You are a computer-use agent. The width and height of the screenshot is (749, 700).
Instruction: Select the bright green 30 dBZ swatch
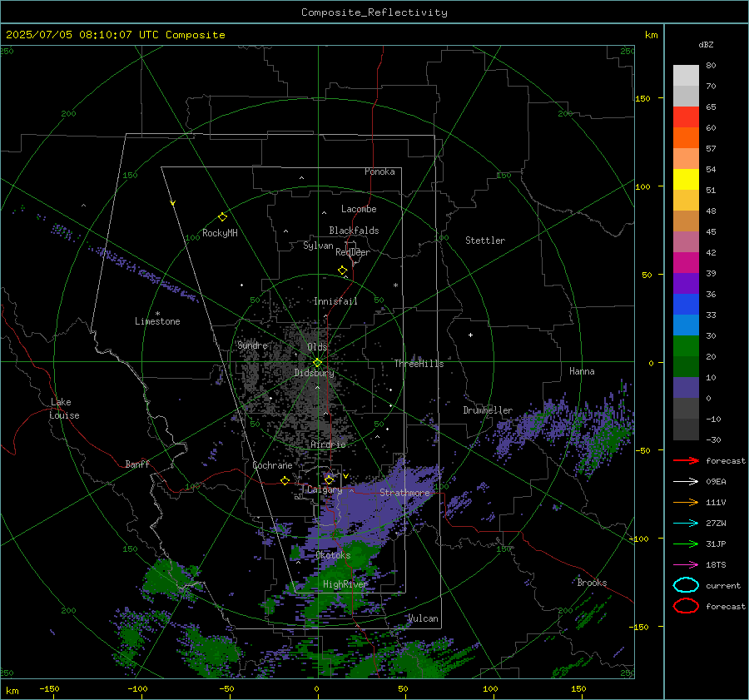[686, 345]
